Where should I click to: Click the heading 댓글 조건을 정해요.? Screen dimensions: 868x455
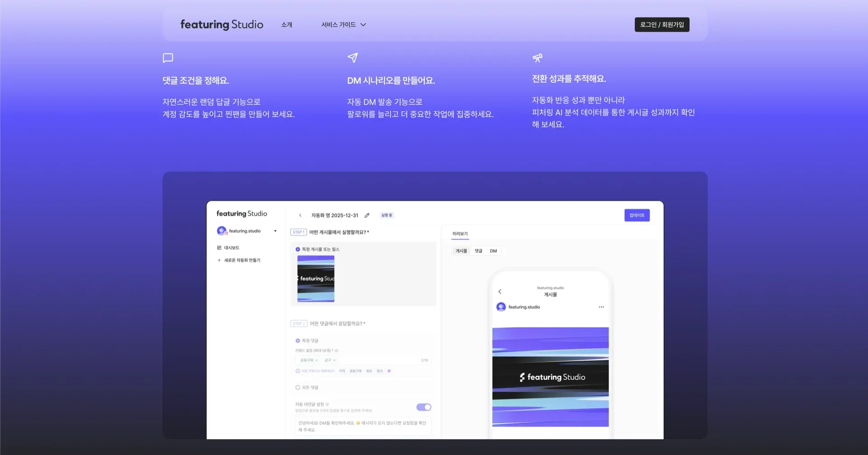tap(196, 81)
